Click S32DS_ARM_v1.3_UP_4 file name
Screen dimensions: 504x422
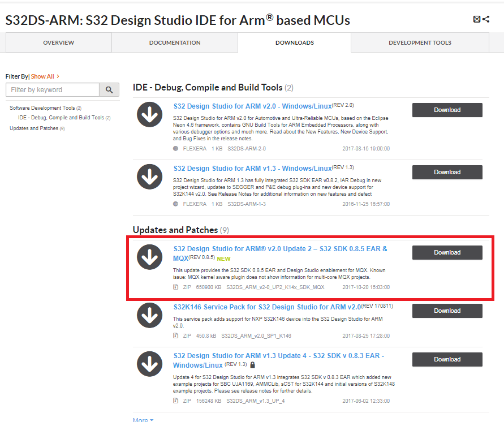[256, 401]
